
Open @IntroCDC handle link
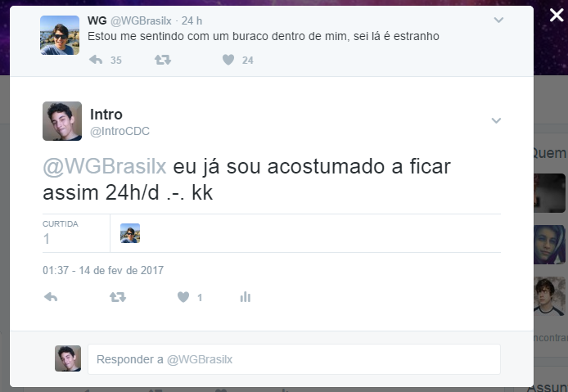click(x=119, y=131)
